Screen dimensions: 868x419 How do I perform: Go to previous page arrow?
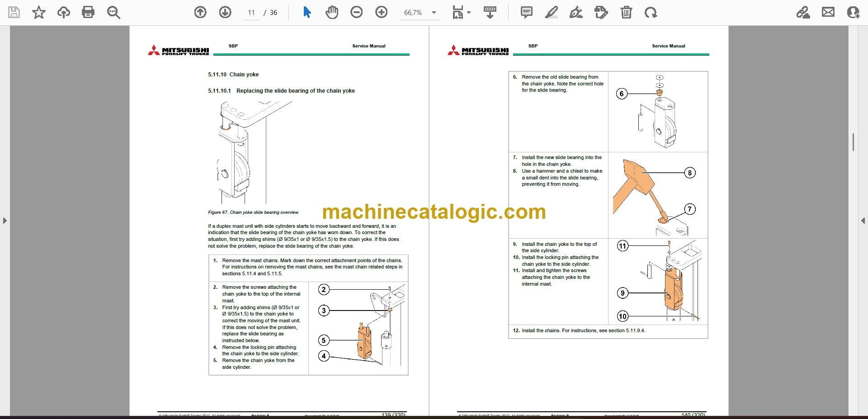(x=200, y=13)
